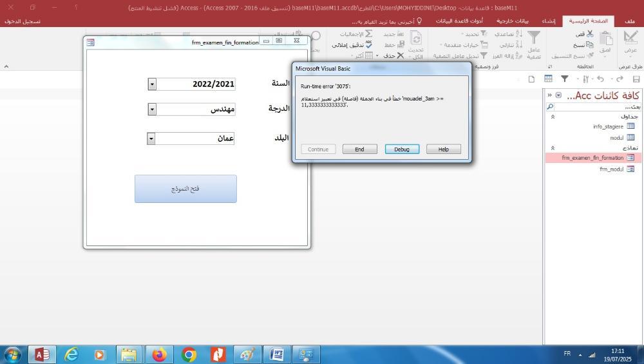Click تحديث الكل refresh all icon

point(416,39)
